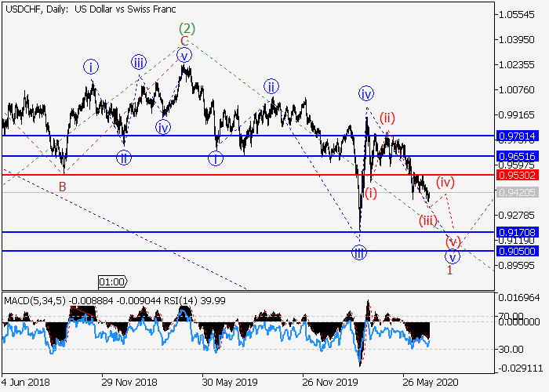Click the red B wave label
The image size is (549, 392).
(62, 186)
